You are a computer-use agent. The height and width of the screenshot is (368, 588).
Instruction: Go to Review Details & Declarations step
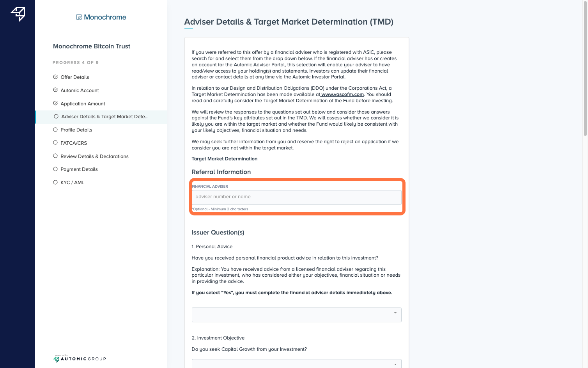(94, 156)
